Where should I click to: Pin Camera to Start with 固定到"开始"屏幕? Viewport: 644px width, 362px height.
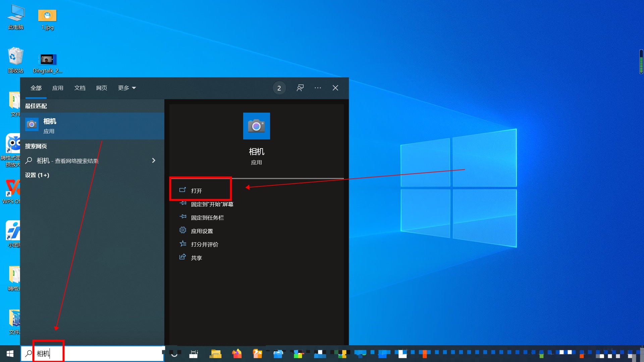(x=212, y=204)
